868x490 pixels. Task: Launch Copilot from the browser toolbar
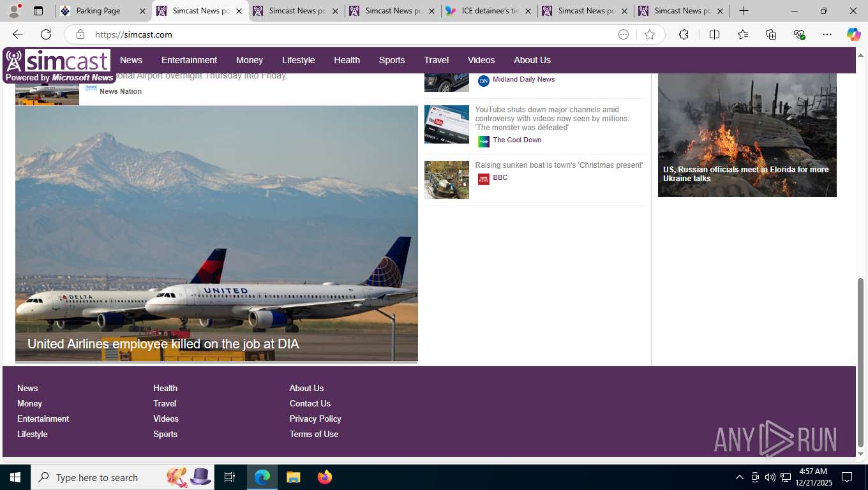854,34
